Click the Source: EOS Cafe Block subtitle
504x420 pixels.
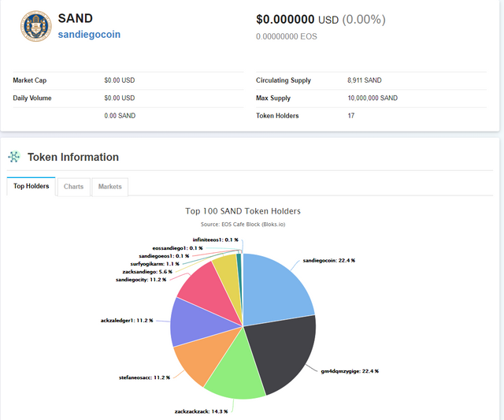[243, 224]
